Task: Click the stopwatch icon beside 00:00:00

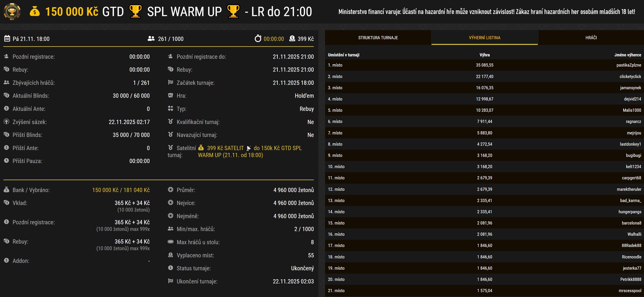Action: [x=258, y=39]
